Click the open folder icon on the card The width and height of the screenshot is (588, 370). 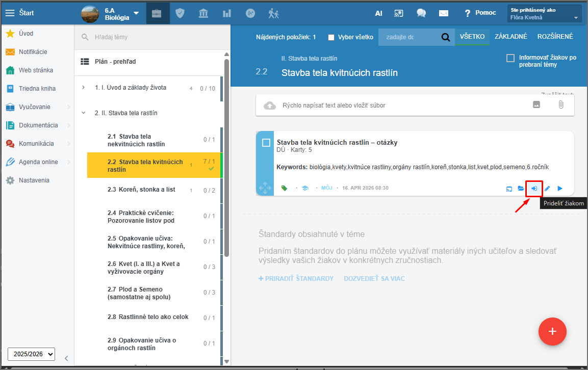coord(521,189)
